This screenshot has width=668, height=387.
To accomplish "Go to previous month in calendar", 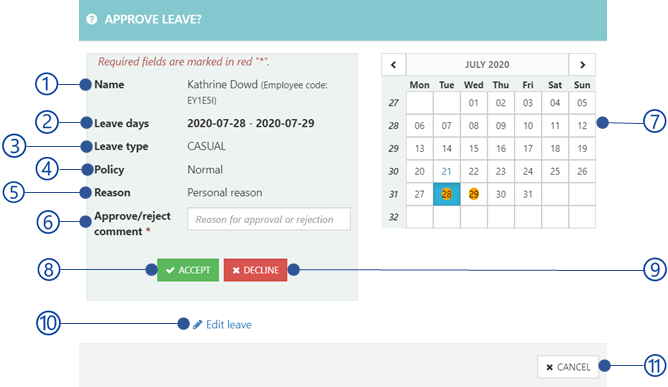I will (x=394, y=65).
